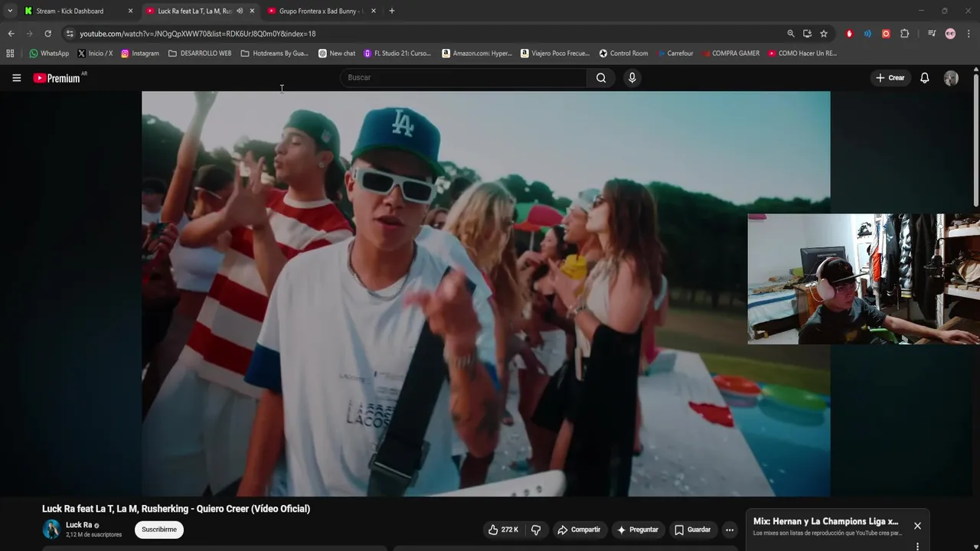
Task: Close the Stream - Kick Dashboard tab
Action: (x=130, y=11)
